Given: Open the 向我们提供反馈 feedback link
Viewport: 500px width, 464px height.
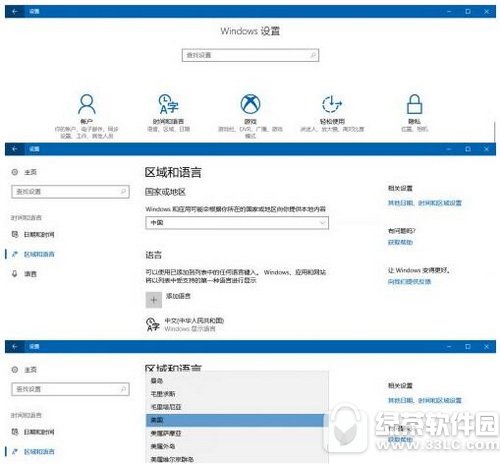Looking at the screenshot, I should tap(409, 282).
